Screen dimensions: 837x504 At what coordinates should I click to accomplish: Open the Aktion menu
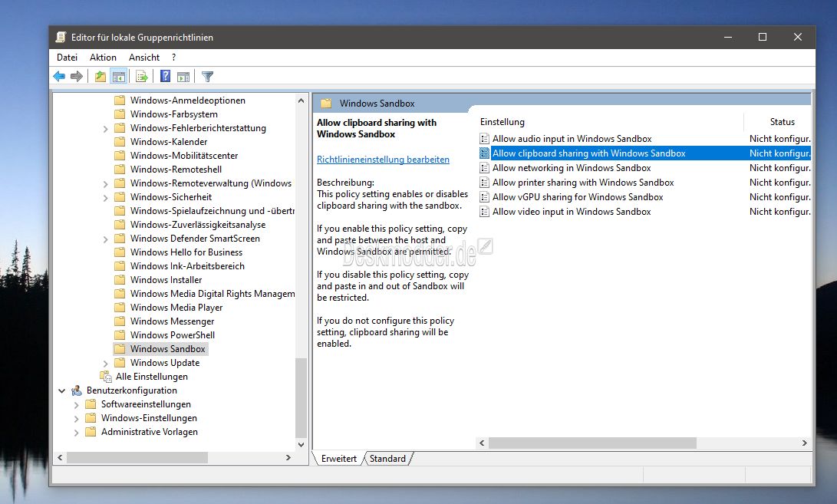(103, 58)
